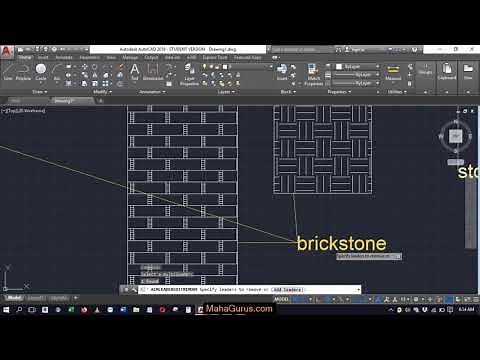Select the Drawing1 file tab
Viewport: 480px width, 360px height.
(72, 100)
